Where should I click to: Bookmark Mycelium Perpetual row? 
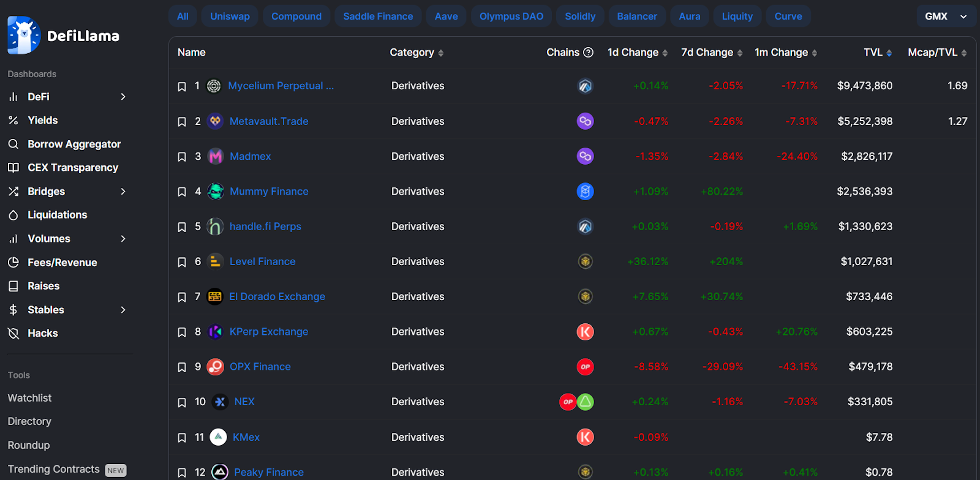click(182, 86)
